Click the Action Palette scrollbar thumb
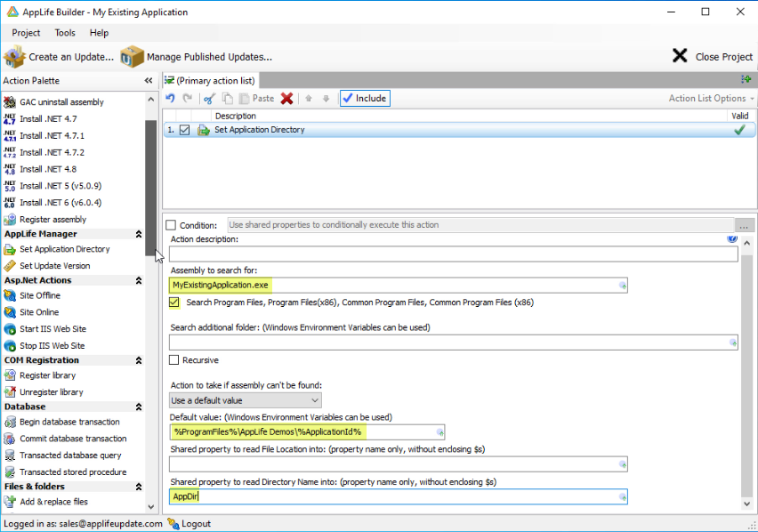 [x=151, y=188]
